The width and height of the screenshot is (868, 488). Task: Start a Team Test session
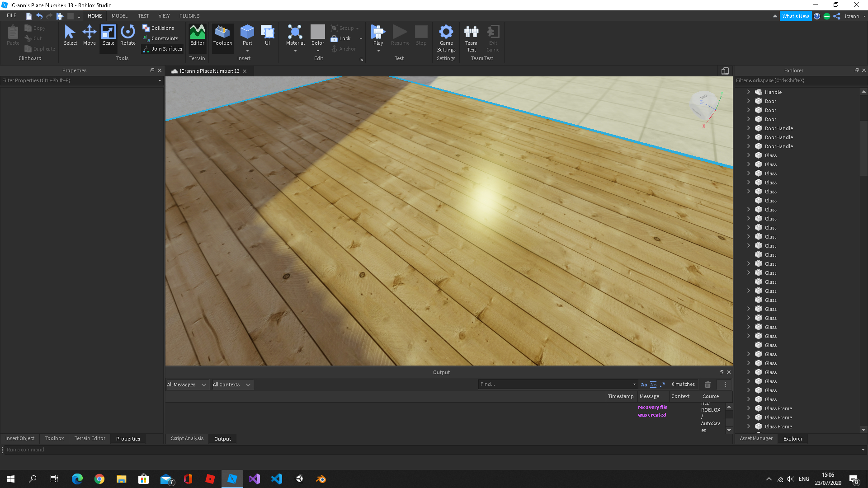[x=471, y=38]
